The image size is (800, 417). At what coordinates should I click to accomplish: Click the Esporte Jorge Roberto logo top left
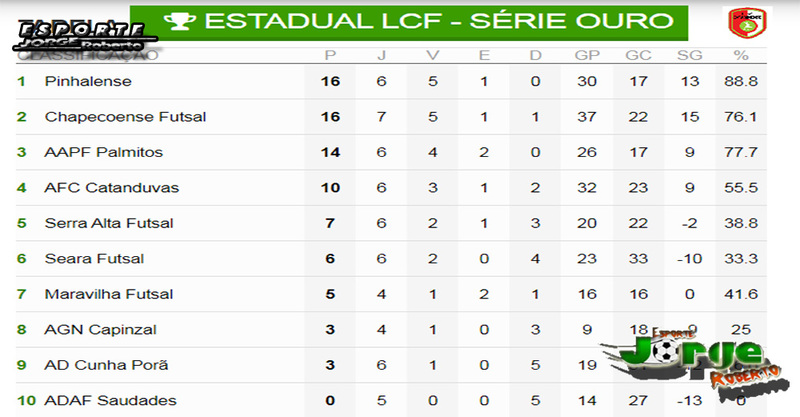click(x=84, y=37)
